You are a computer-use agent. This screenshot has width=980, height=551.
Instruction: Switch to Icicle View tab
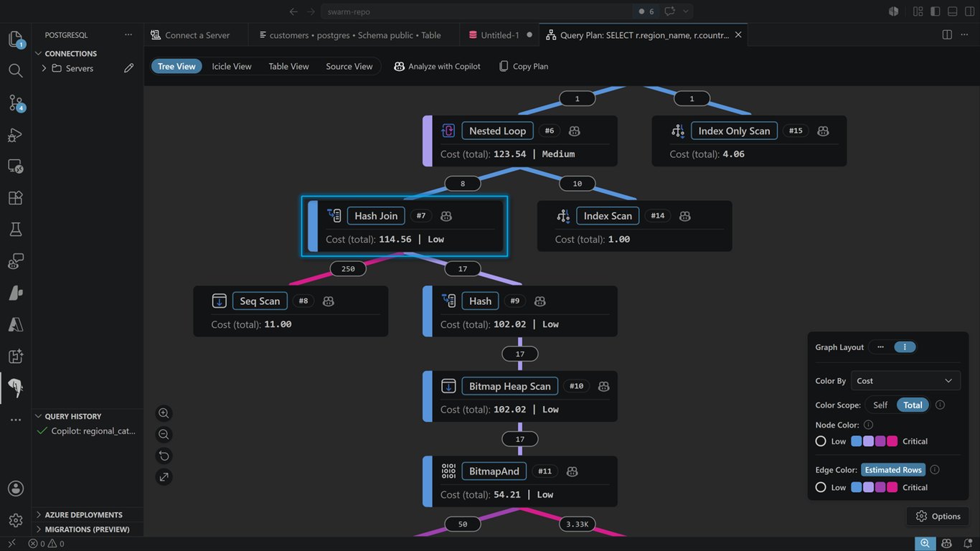coord(232,66)
